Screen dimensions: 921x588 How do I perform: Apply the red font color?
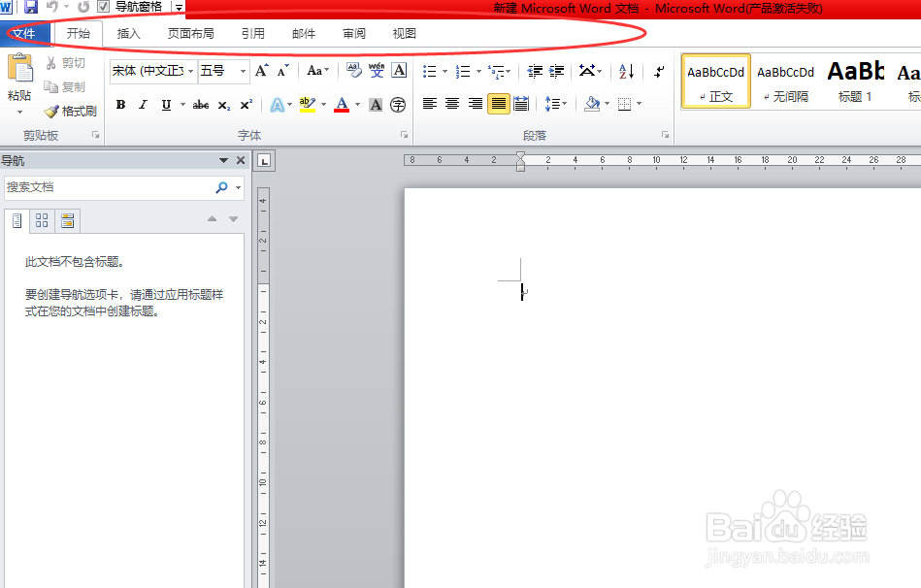point(342,105)
